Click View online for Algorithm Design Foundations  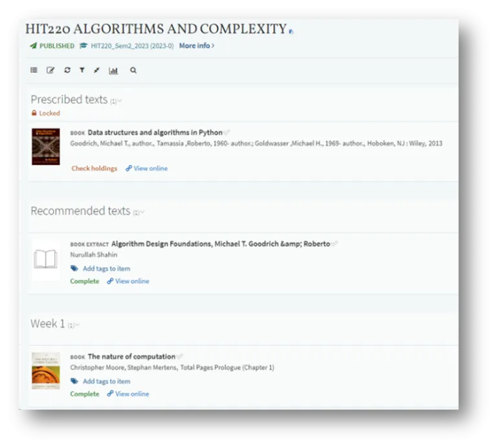tap(132, 281)
